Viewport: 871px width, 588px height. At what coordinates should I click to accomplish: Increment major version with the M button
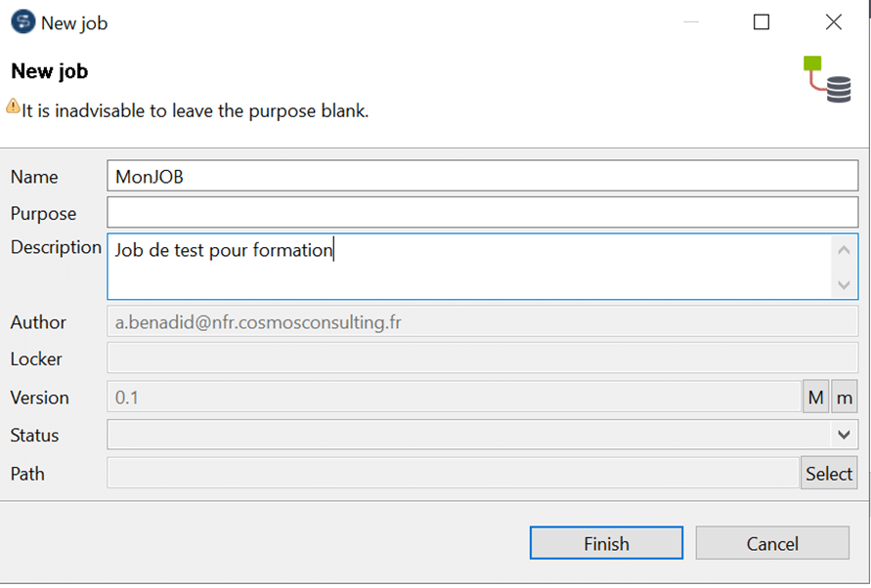815,397
